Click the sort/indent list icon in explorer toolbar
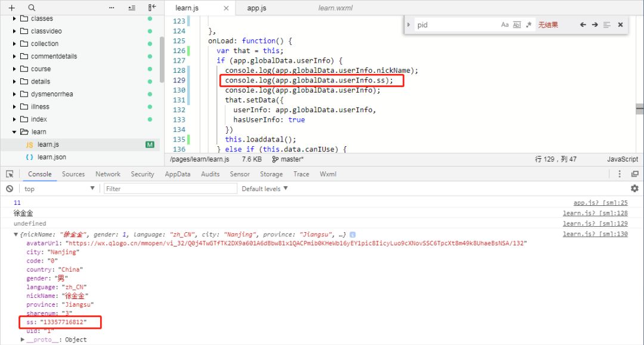The width and height of the screenshot is (644, 345). coord(132,8)
